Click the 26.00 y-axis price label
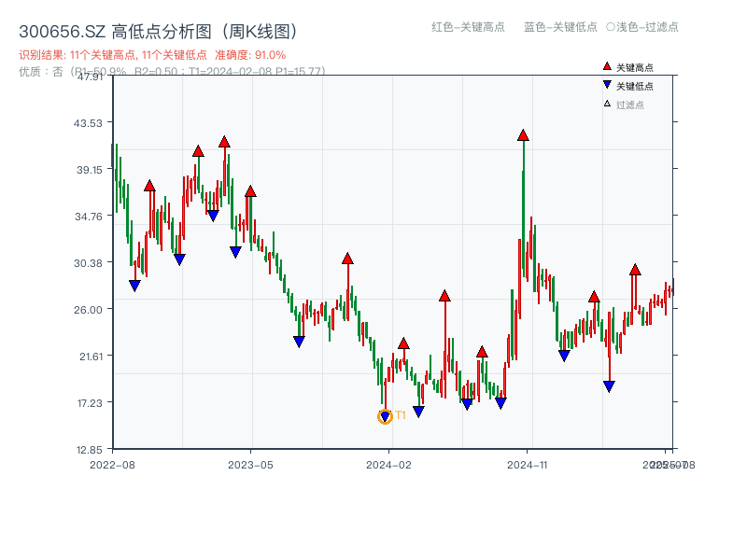The image size is (747, 560). click(88, 310)
